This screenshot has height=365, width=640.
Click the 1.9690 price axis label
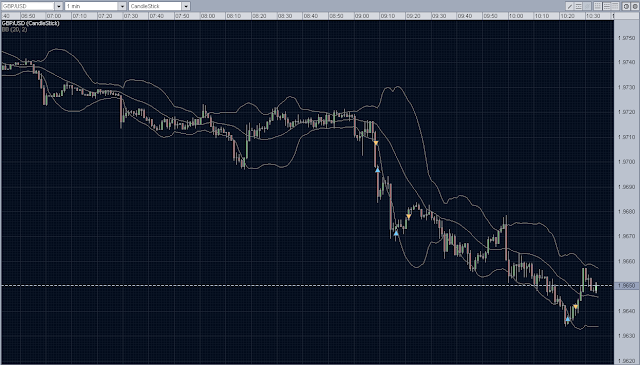(x=627, y=187)
